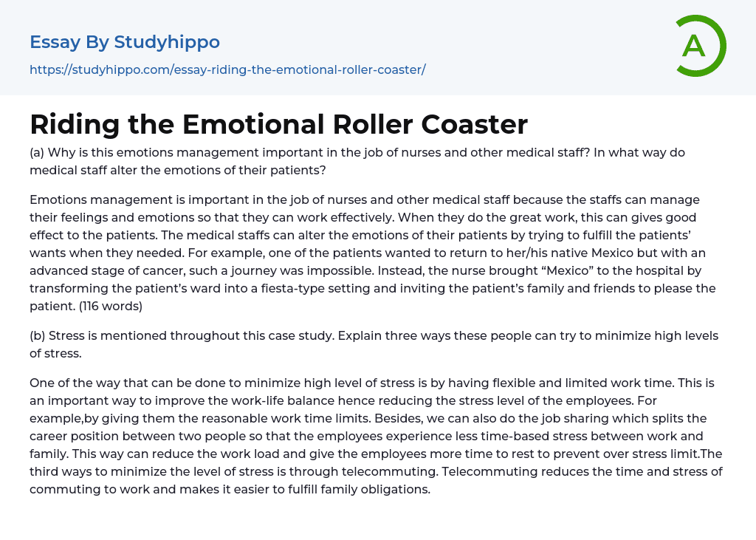
Task: Click the question (b) paragraph about stress
Action: click(374, 344)
